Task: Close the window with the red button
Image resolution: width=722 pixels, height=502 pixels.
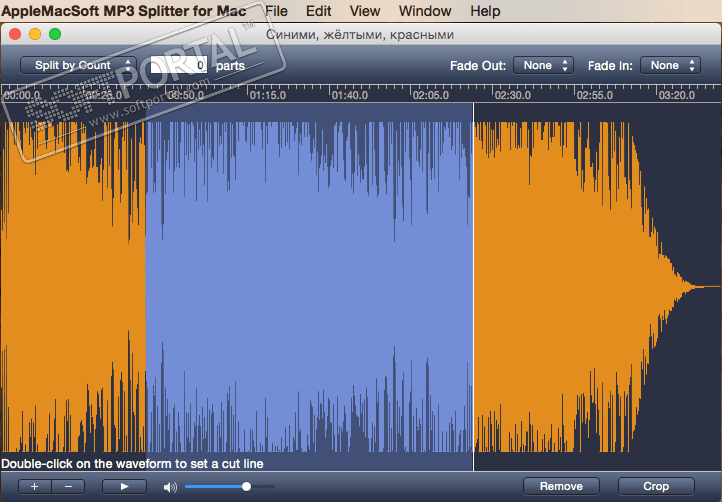Action: click(x=15, y=34)
